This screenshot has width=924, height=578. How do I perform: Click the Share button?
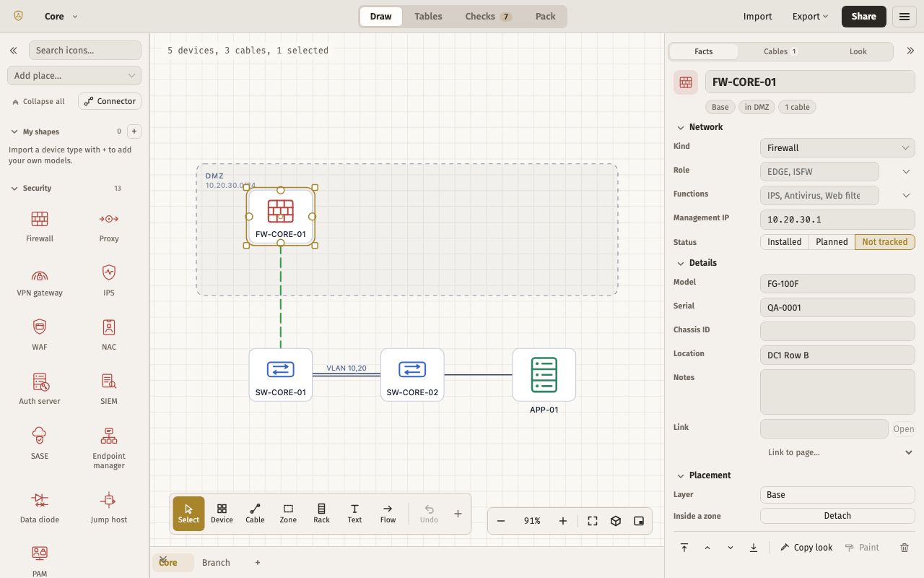[863, 17]
